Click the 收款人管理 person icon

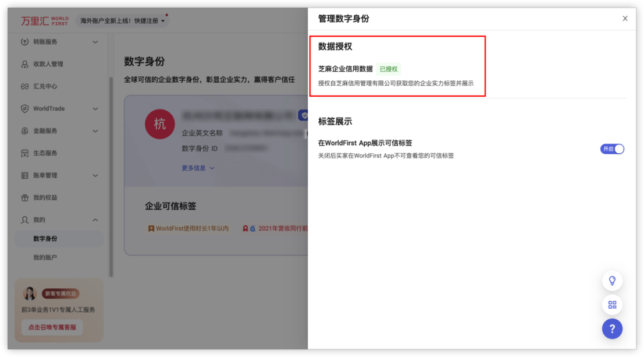24,64
